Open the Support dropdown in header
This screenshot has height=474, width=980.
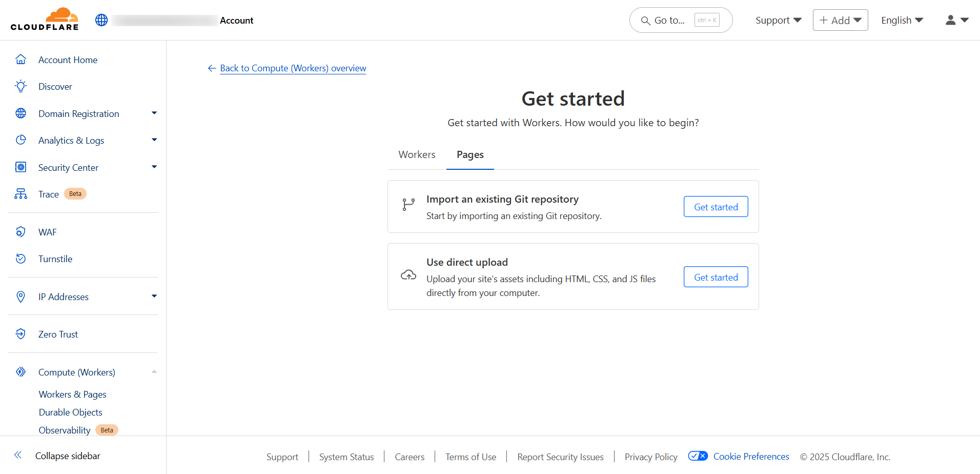pos(778,20)
